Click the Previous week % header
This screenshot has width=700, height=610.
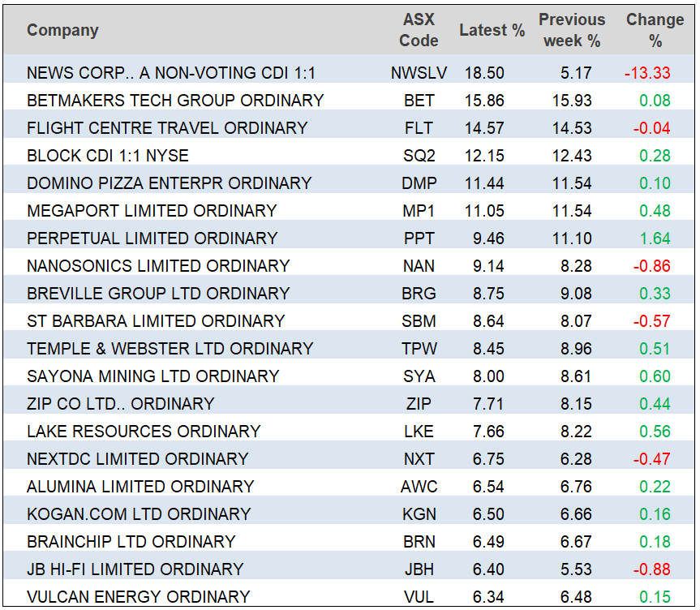click(x=571, y=31)
